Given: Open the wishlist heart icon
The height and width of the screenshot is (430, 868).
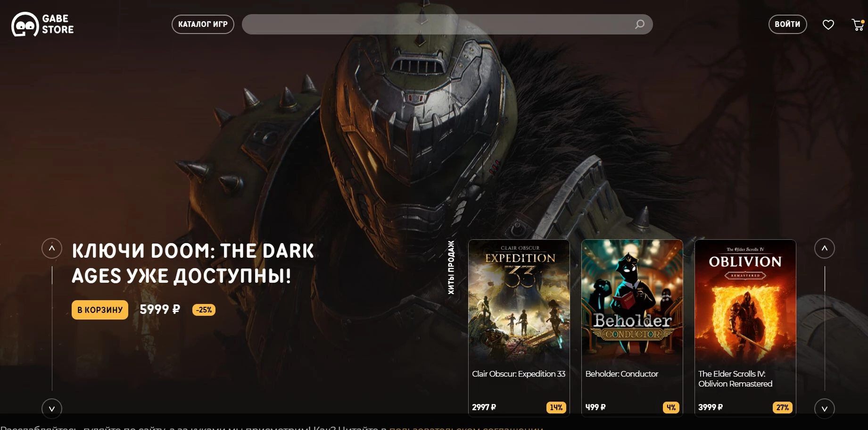Looking at the screenshot, I should tap(828, 25).
